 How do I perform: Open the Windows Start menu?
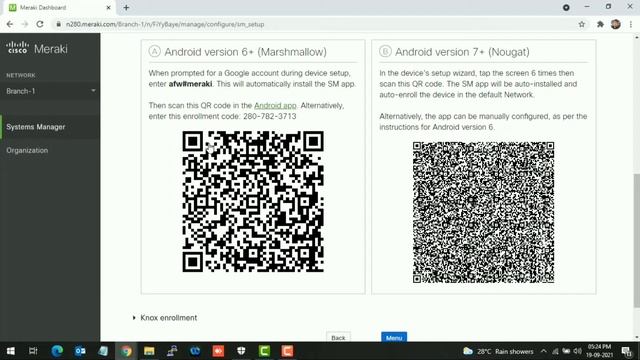click(11, 351)
